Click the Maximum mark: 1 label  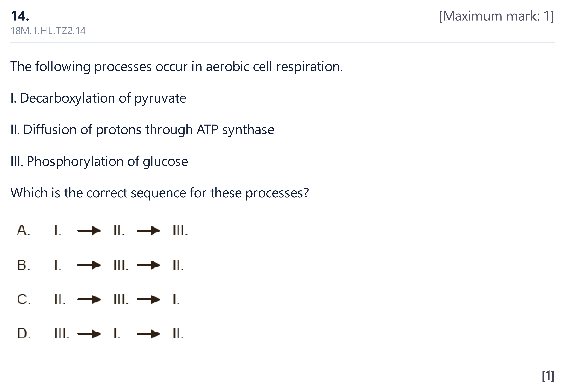coord(496,16)
